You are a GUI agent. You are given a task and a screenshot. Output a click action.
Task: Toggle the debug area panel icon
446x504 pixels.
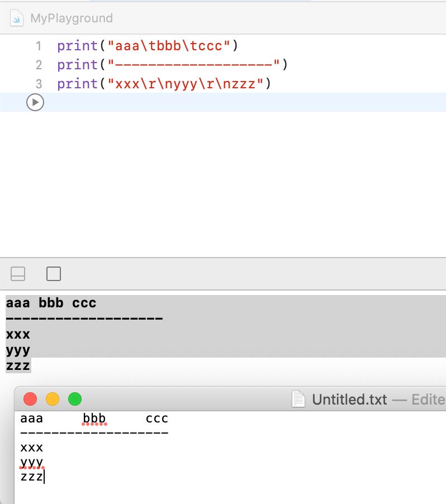18,274
